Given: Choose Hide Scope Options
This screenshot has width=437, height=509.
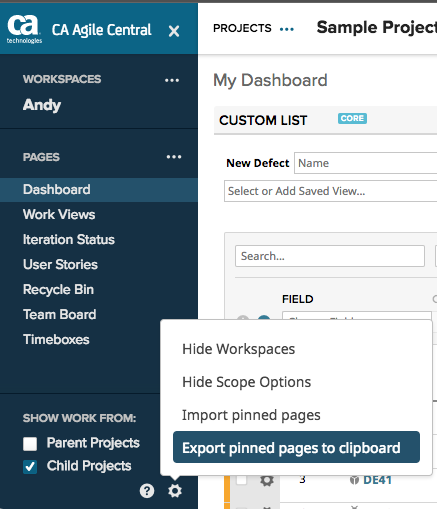Looking at the screenshot, I should (x=247, y=382).
